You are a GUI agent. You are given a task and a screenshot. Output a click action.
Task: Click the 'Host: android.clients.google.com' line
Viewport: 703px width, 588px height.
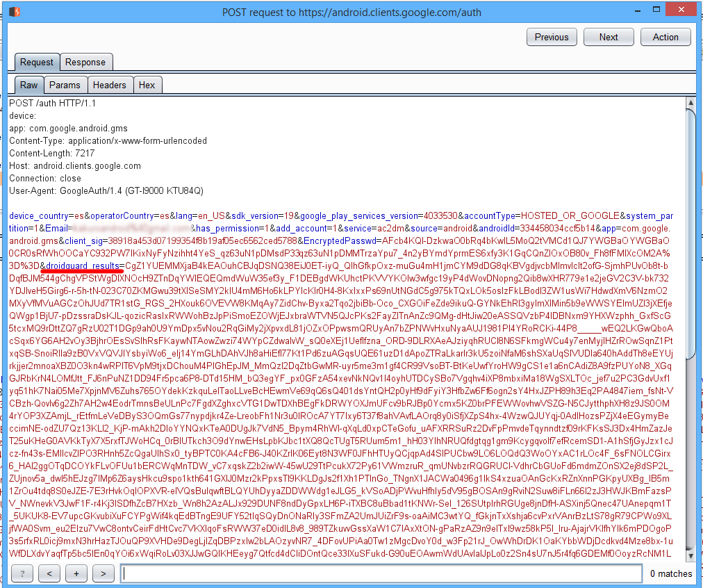[75, 166]
